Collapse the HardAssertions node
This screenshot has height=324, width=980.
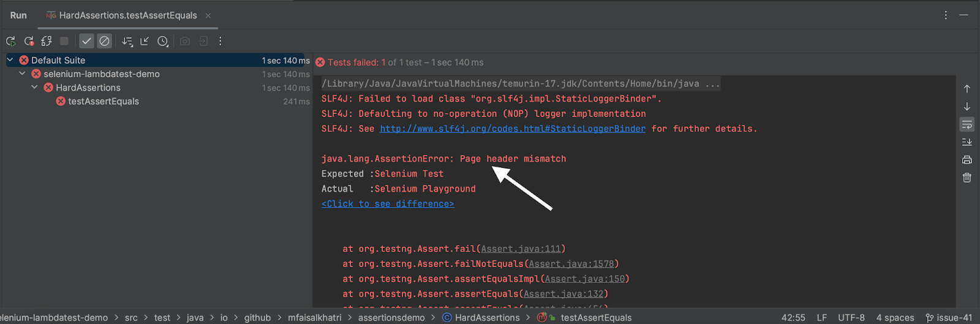34,88
